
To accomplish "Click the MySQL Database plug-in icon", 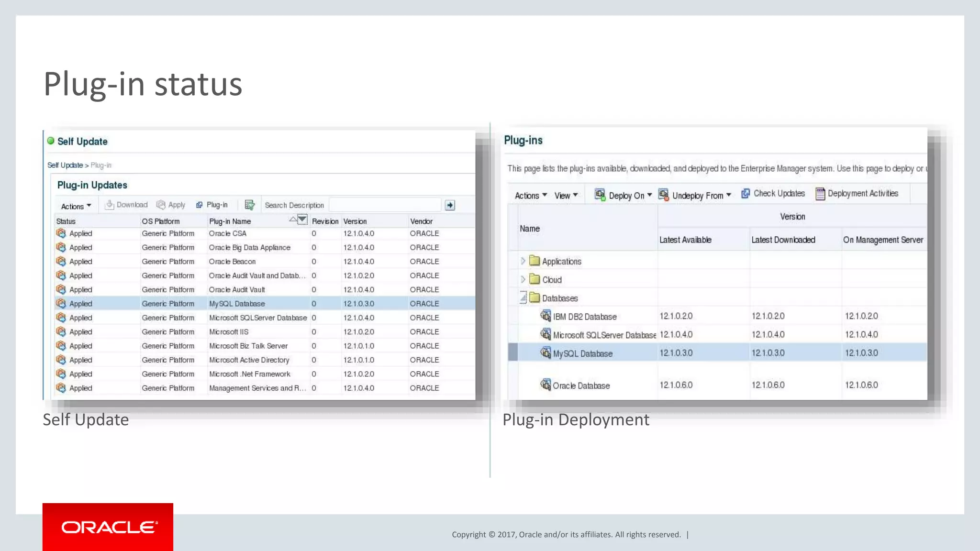I will [x=546, y=353].
